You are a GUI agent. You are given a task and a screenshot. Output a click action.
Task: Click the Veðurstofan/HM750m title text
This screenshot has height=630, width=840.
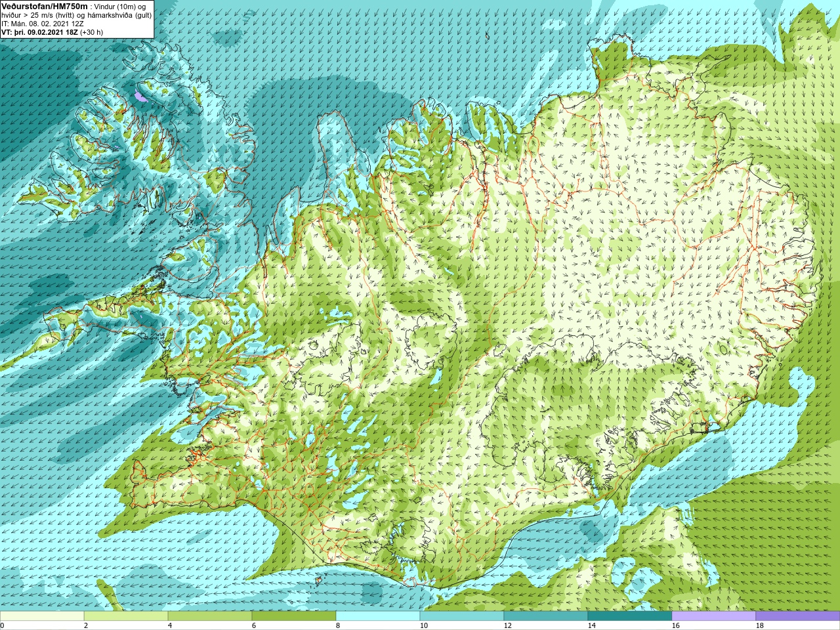pos(45,6)
